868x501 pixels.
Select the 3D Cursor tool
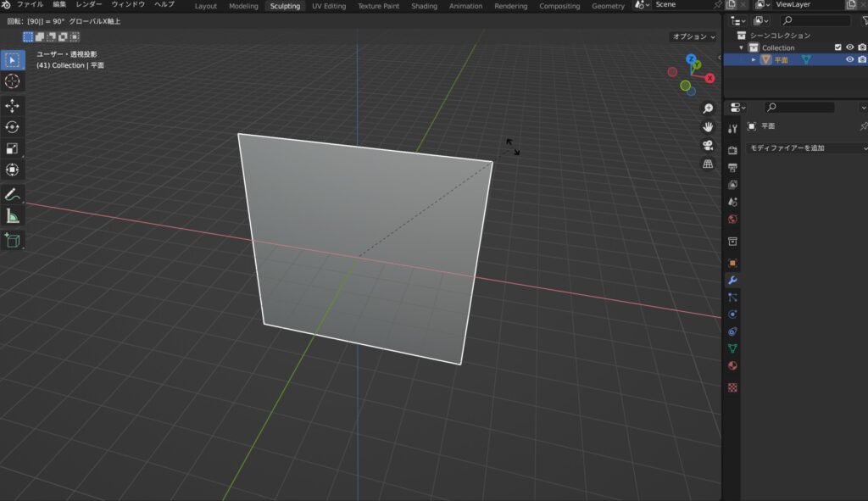pos(13,81)
